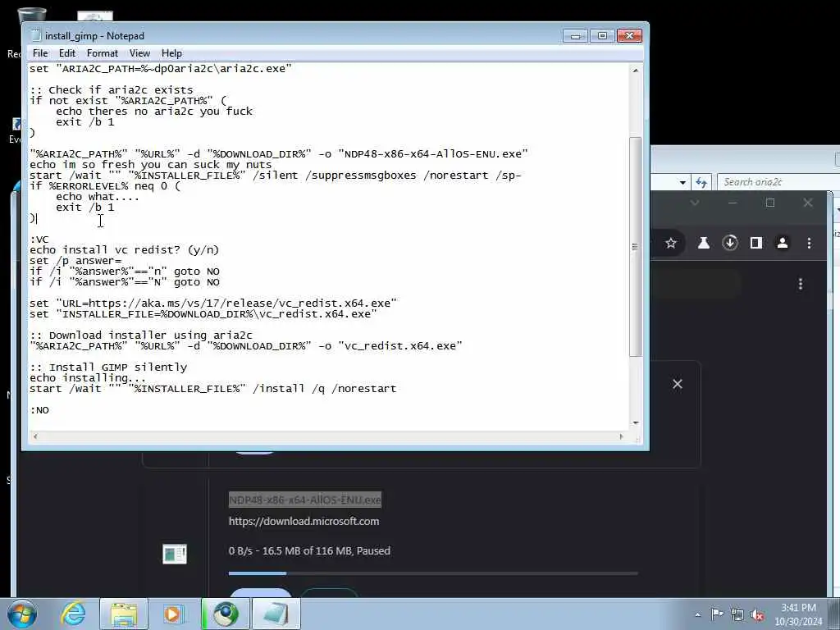Click the Search aria2c field in Explorer
This screenshot has height=630, width=840.
click(x=778, y=182)
